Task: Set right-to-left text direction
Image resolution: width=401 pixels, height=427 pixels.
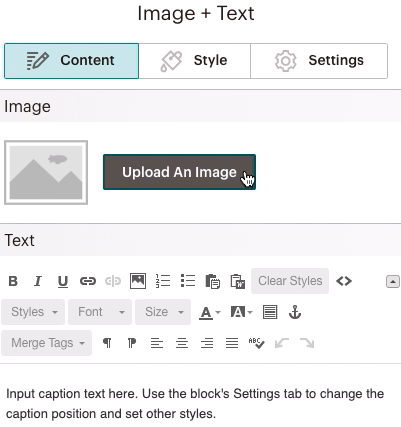Action: (132, 343)
